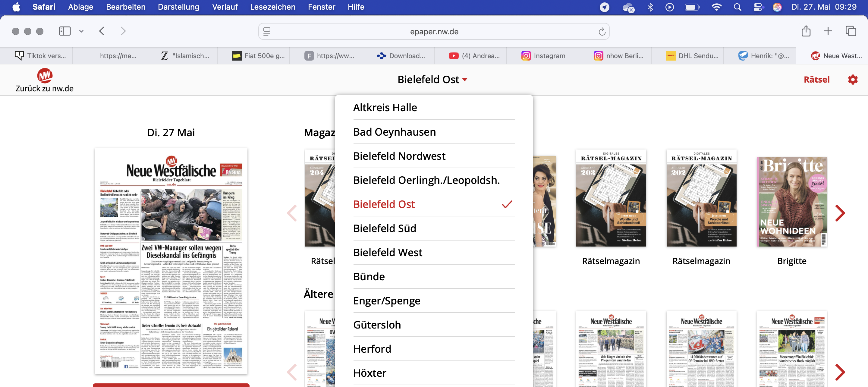Image resolution: width=868 pixels, height=387 pixels.
Task: Open a new tab with plus icon
Action: click(828, 31)
